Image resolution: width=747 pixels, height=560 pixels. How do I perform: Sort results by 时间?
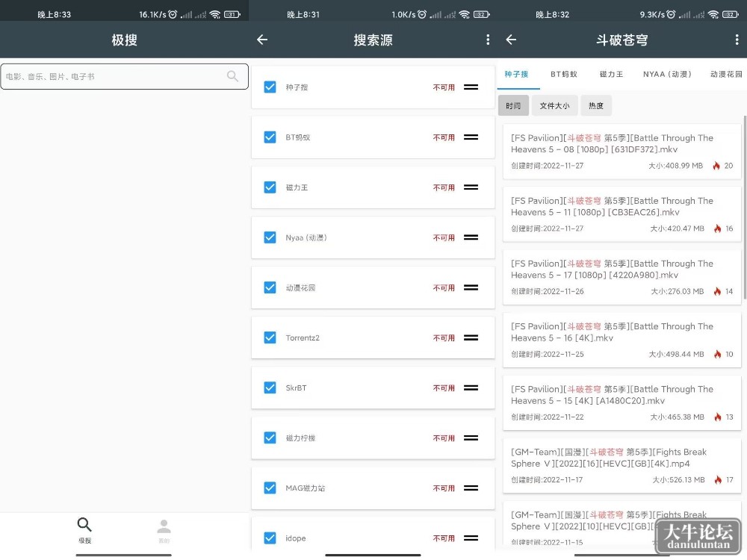click(x=514, y=106)
